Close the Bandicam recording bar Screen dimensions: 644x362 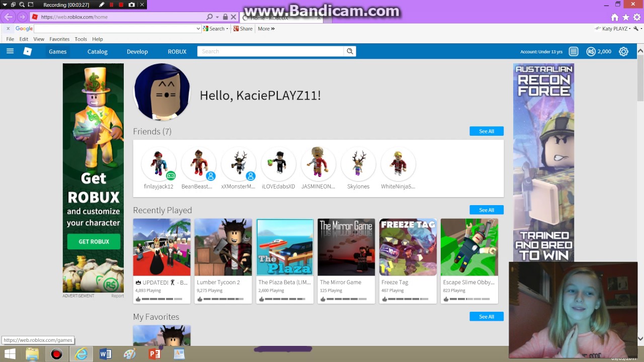142,5
